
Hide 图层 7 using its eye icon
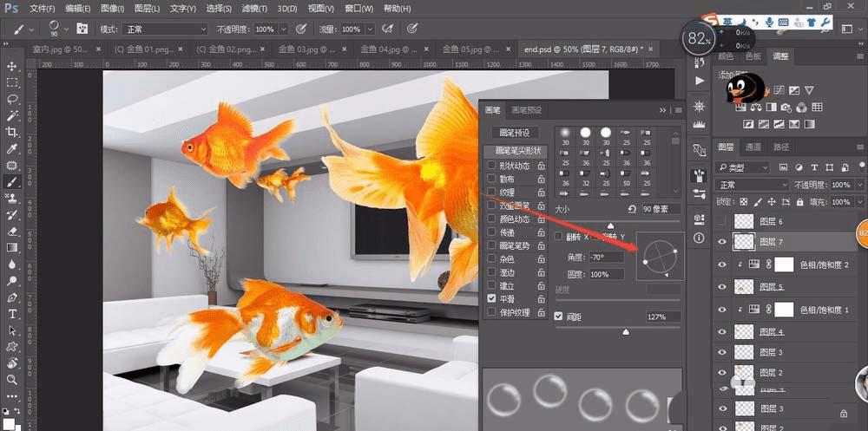[x=722, y=241]
